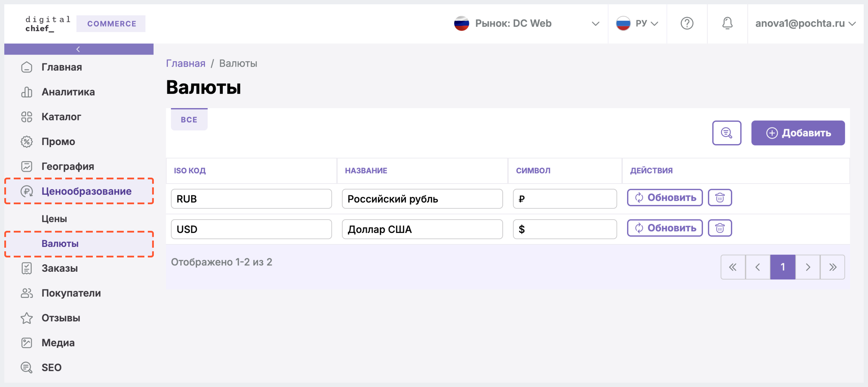Screen dimensions: 868x387
Task: Click the delete icon for RUB row
Action: (x=721, y=198)
